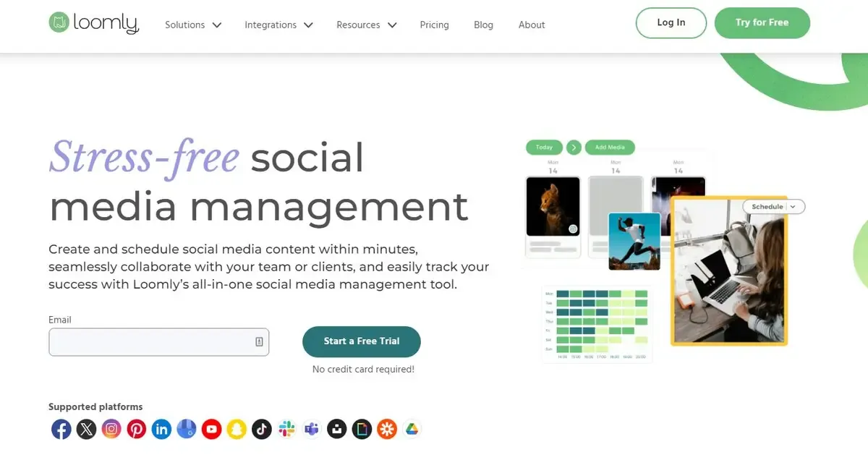Click the Instagram platform icon
868x460 pixels.
tap(111, 430)
